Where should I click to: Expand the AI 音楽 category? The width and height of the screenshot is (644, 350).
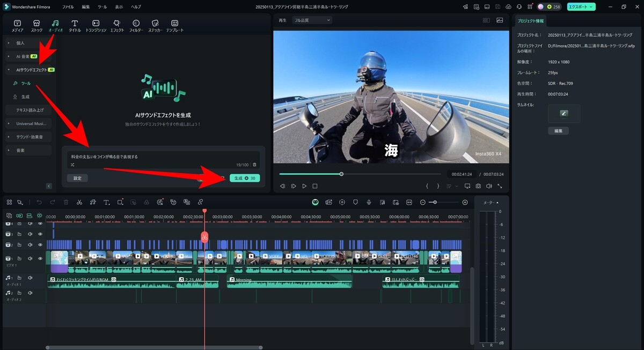tap(30, 56)
